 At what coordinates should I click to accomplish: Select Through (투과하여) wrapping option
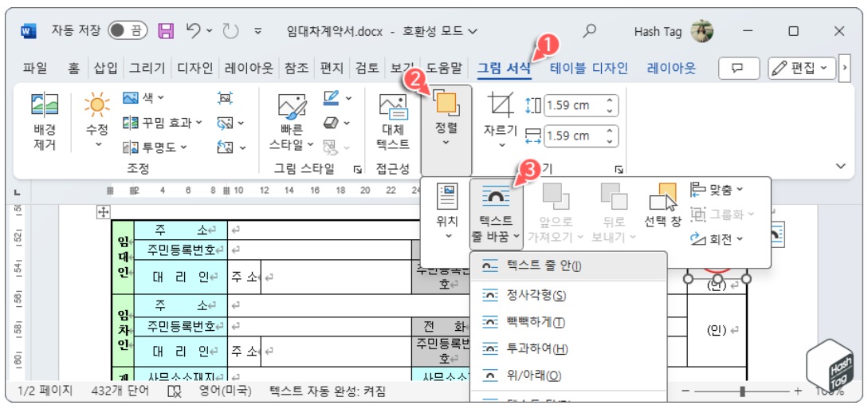[568, 349]
